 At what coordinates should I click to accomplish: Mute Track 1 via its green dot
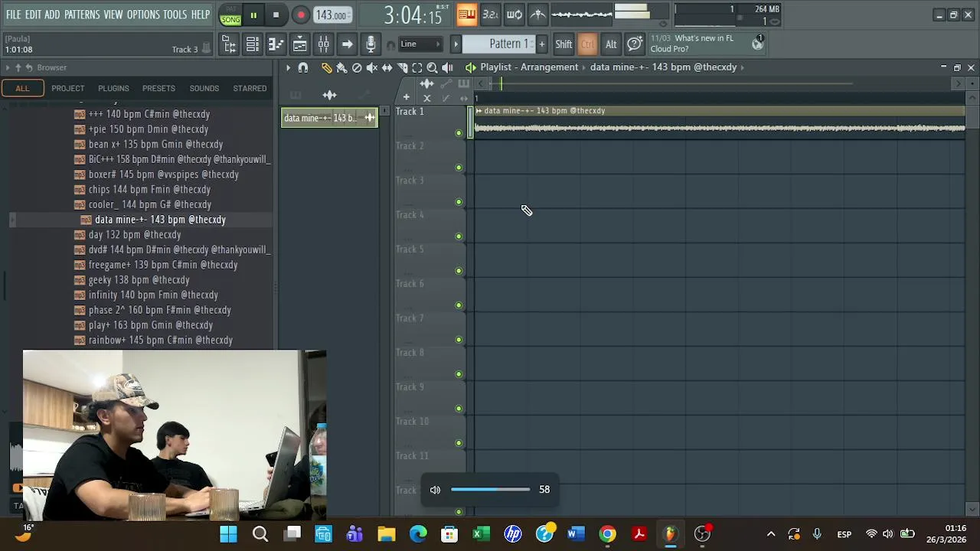(x=459, y=133)
